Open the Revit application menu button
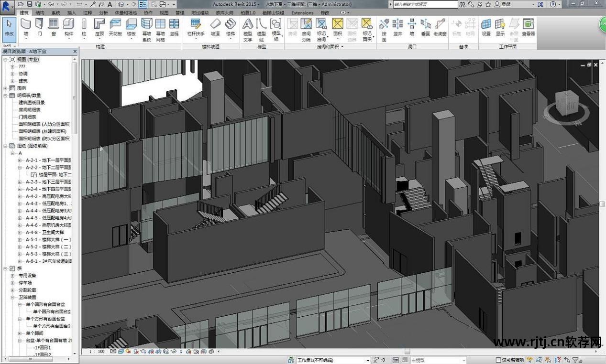The width and height of the screenshot is (606, 364). (7, 6)
